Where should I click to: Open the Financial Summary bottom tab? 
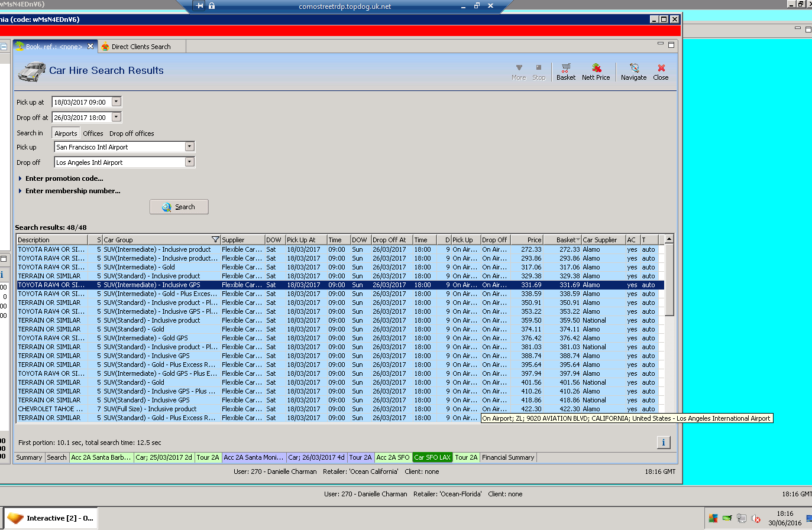[x=508, y=457]
